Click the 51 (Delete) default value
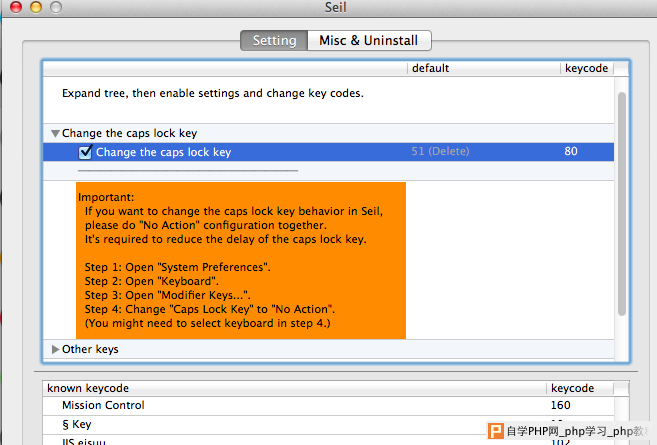Viewport: 657px width, 445px height. tap(440, 151)
